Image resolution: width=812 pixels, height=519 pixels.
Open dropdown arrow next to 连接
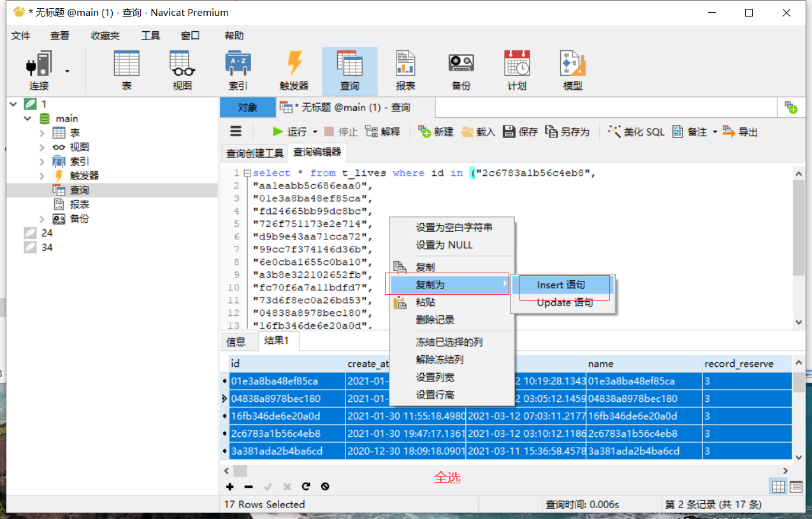(67, 71)
